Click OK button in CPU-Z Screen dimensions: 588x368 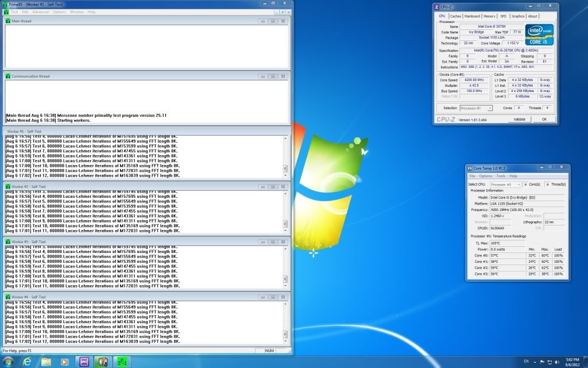point(544,119)
